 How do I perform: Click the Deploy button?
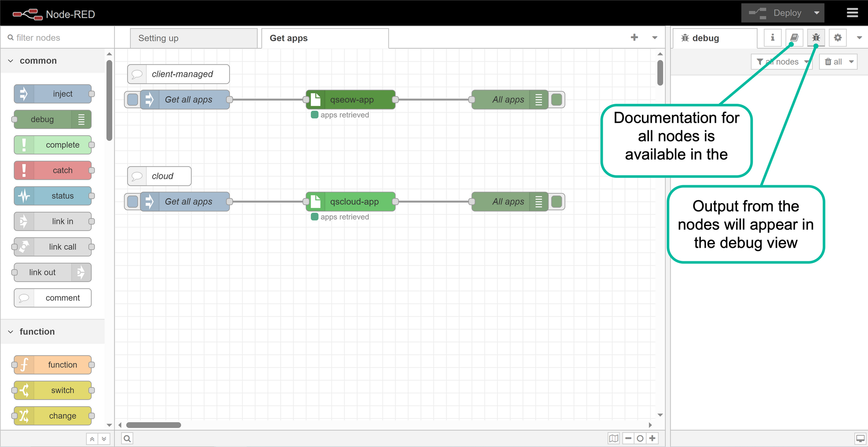pos(775,13)
